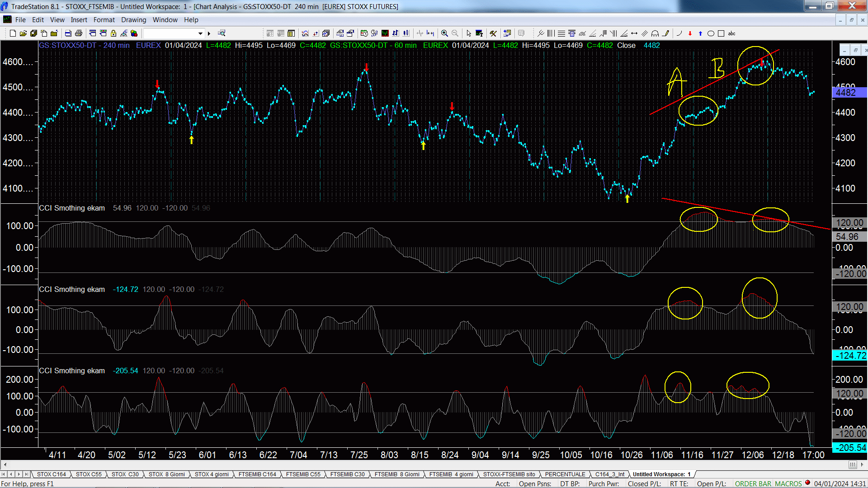Switch to the STOX C164 workspace tab

coord(51,474)
